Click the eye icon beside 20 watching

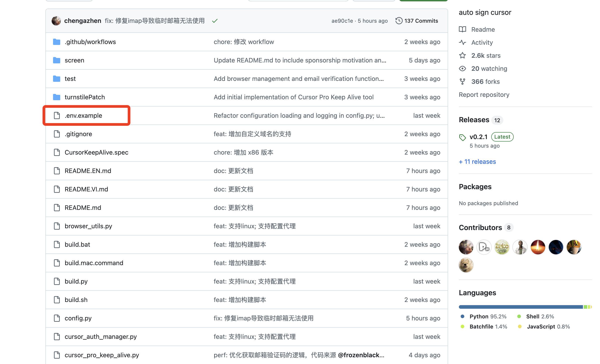tap(462, 69)
